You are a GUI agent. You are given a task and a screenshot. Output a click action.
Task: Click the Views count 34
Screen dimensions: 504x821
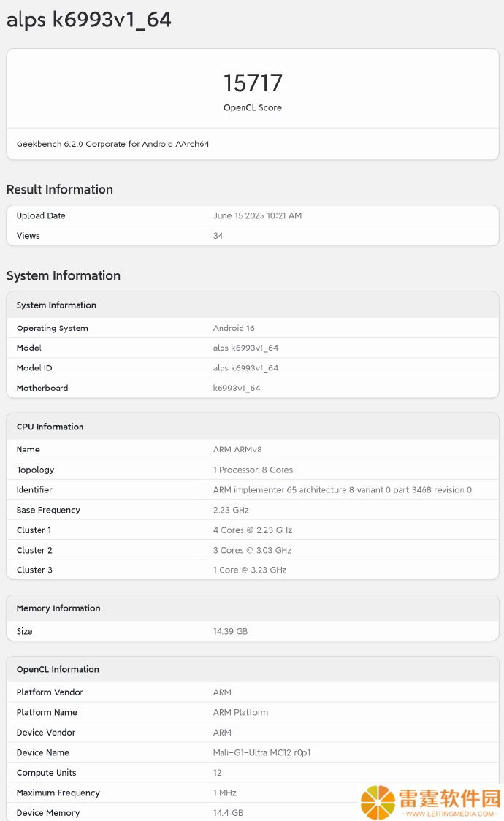pyautogui.click(x=218, y=236)
